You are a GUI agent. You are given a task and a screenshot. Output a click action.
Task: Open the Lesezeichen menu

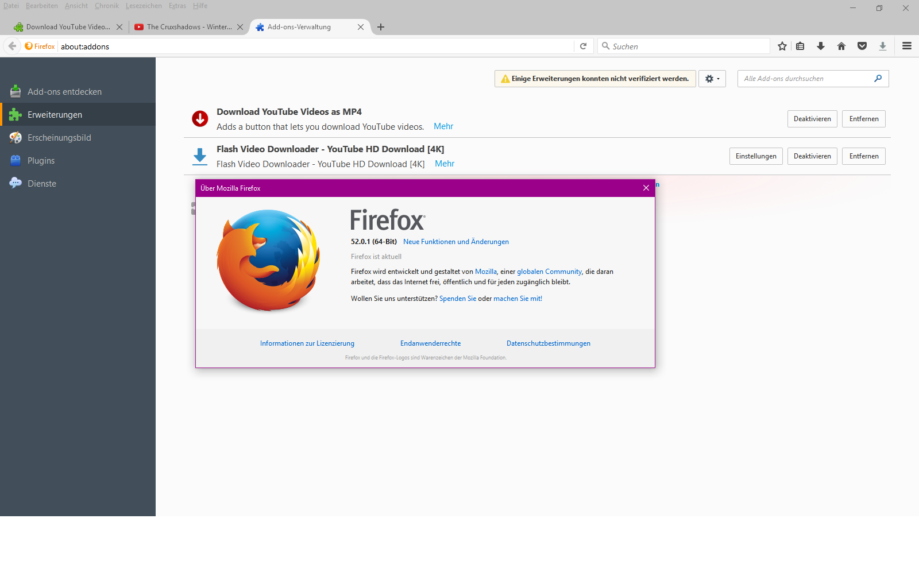pyautogui.click(x=144, y=6)
